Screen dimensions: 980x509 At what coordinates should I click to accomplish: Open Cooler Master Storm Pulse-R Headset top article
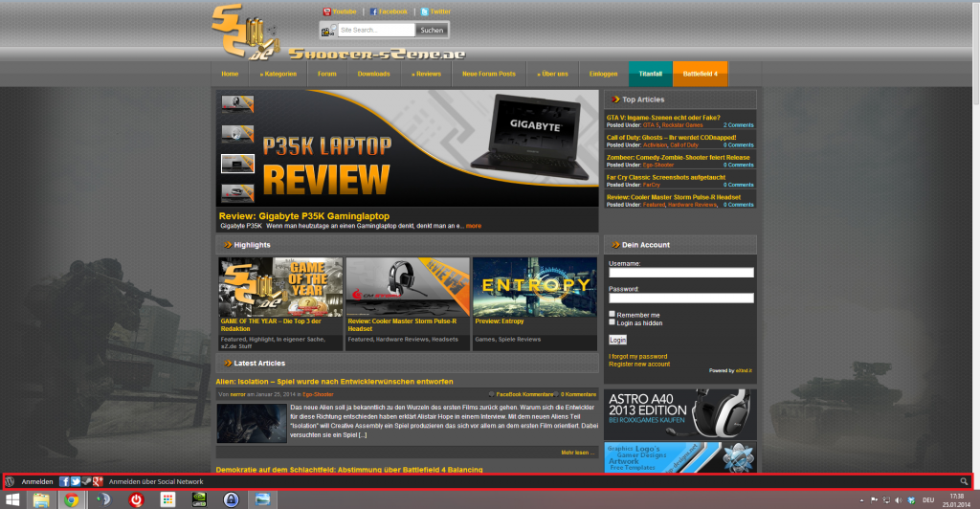point(673,197)
